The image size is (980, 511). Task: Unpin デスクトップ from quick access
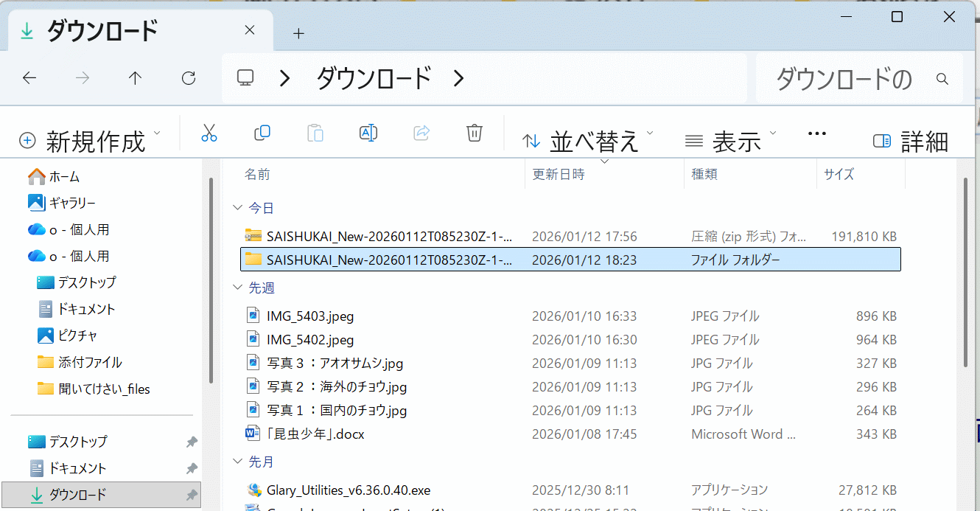coord(192,442)
